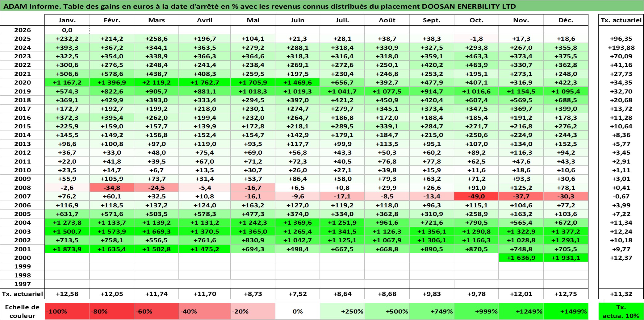Select the red cell showing -49,0
Image resolution: width=644 pixels, height=320 pixels.
pyautogui.click(x=476, y=196)
